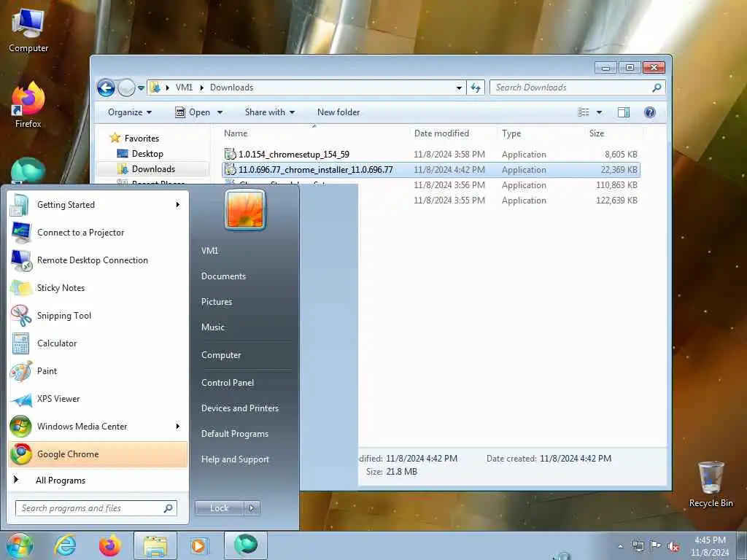This screenshot has height=560, width=747.
Task: Open Windows Media Player from taskbar
Action: 199,545
